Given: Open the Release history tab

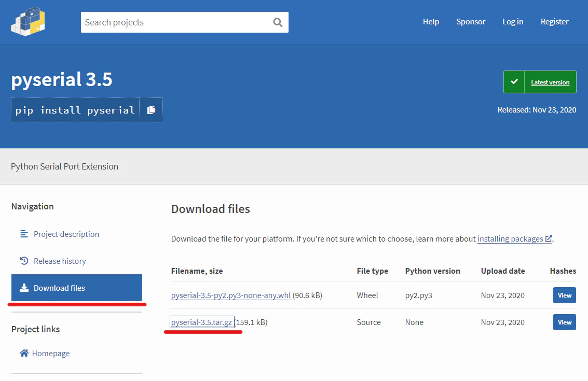Looking at the screenshot, I should point(60,261).
